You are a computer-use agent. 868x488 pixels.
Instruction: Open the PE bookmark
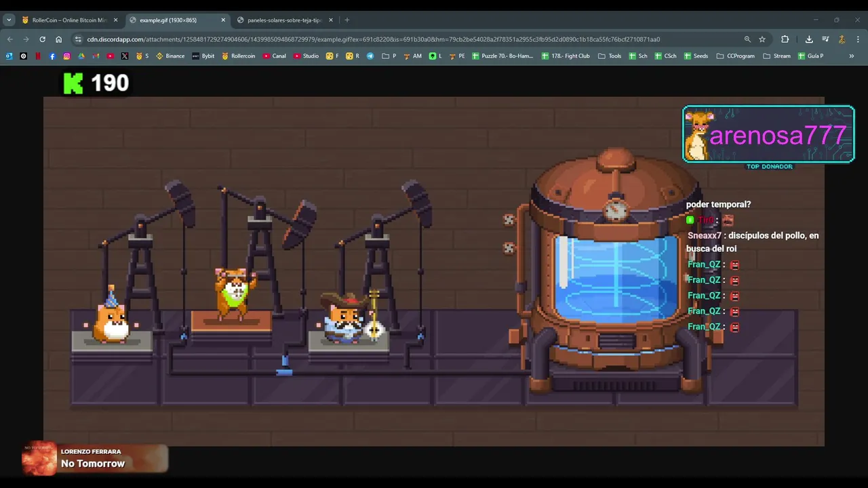point(456,56)
